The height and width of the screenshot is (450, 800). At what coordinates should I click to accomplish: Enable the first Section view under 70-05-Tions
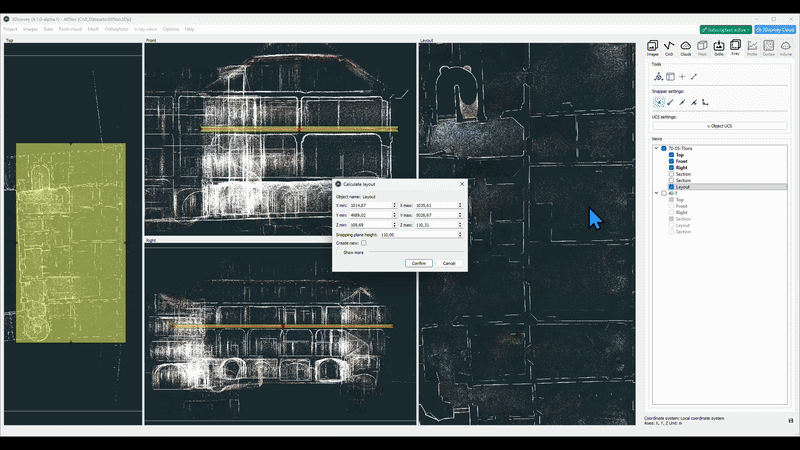[671, 174]
